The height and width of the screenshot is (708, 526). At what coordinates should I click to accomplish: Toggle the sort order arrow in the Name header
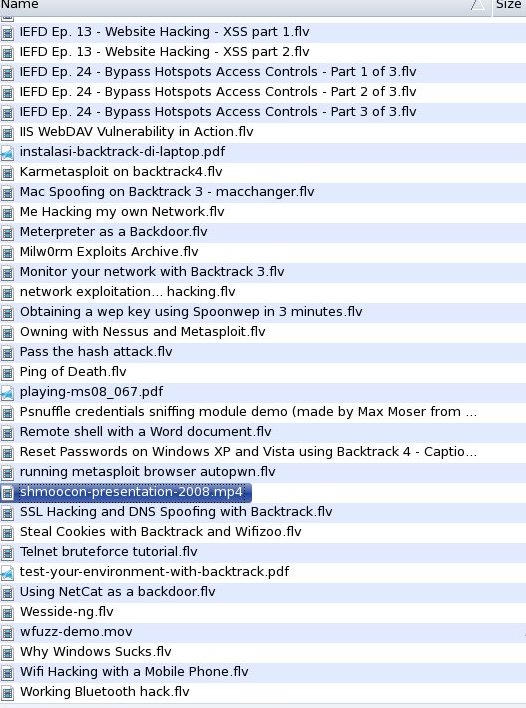(x=478, y=5)
